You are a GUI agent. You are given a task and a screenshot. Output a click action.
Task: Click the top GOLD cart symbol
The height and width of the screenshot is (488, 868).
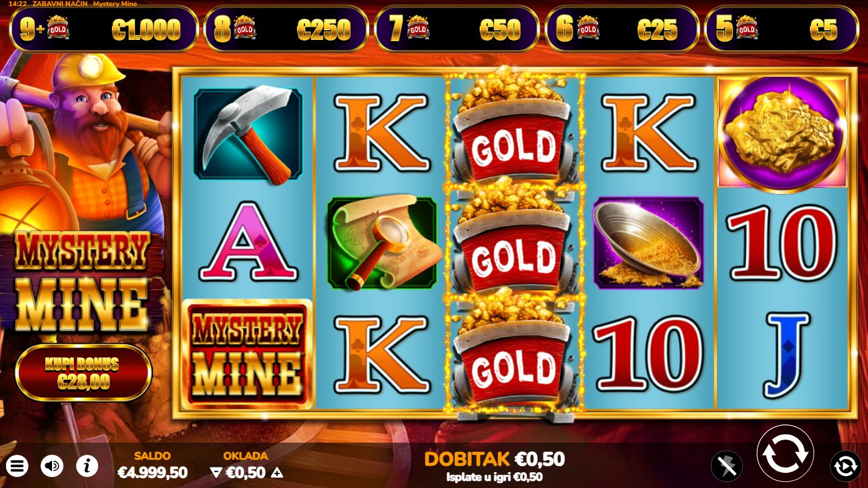click(x=514, y=128)
